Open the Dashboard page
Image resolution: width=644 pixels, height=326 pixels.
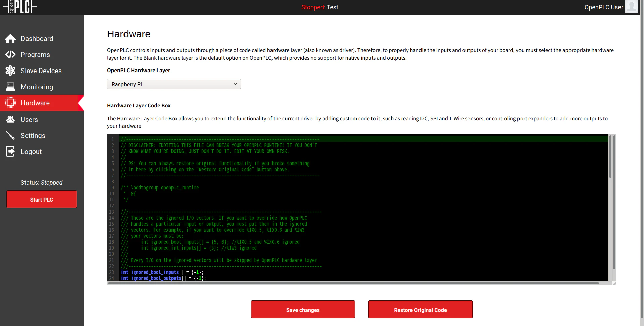tap(42, 39)
